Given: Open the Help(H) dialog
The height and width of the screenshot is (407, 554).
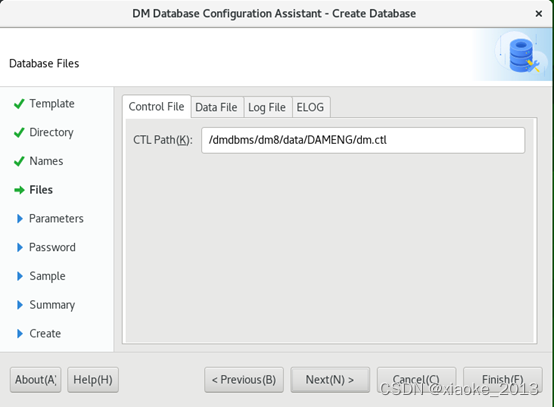Looking at the screenshot, I should click(x=93, y=380).
